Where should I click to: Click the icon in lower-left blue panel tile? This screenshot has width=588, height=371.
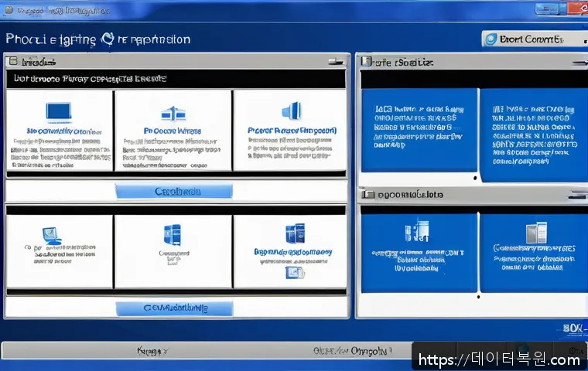pyautogui.click(x=415, y=231)
